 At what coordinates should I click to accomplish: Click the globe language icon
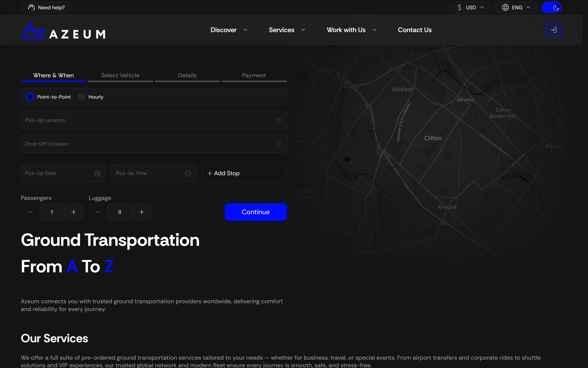tap(505, 8)
